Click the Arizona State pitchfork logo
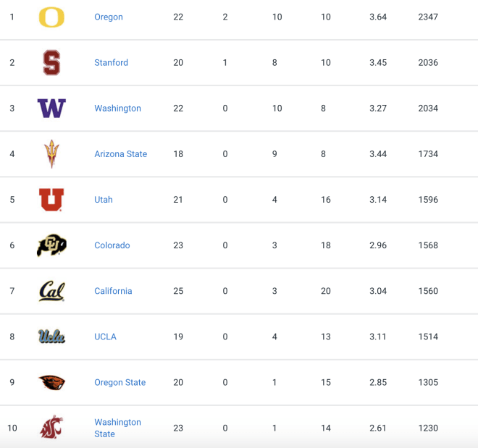The image size is (478, 448). click(x=51, y=154)
